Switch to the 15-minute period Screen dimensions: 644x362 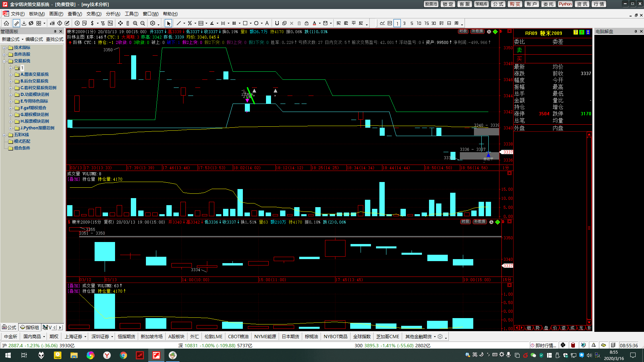click(426, 23)
